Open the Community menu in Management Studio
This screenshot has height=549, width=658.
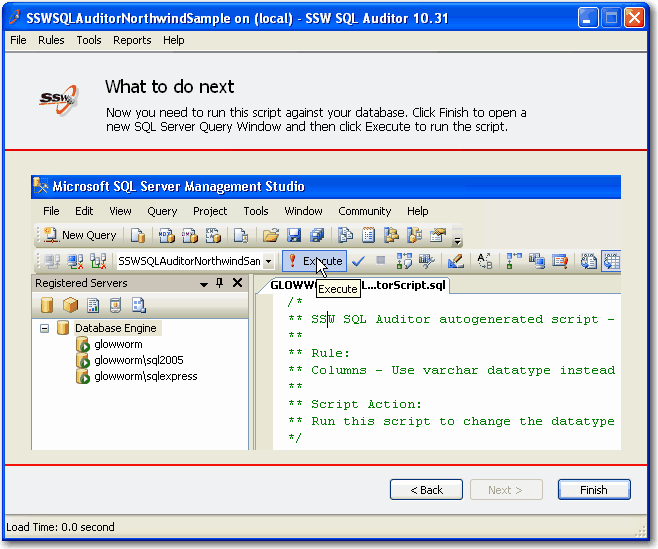pos(364,211)
